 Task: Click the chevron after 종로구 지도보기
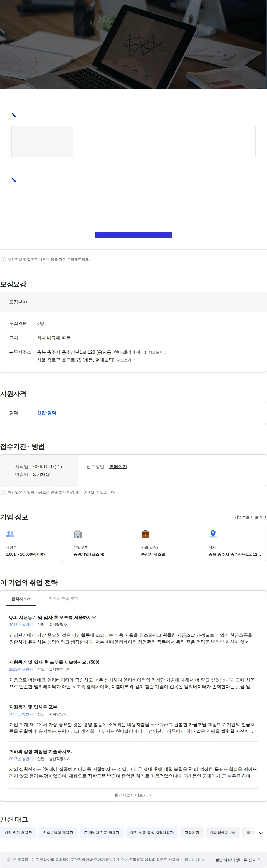pyautogui.click(x=135, y=360)
